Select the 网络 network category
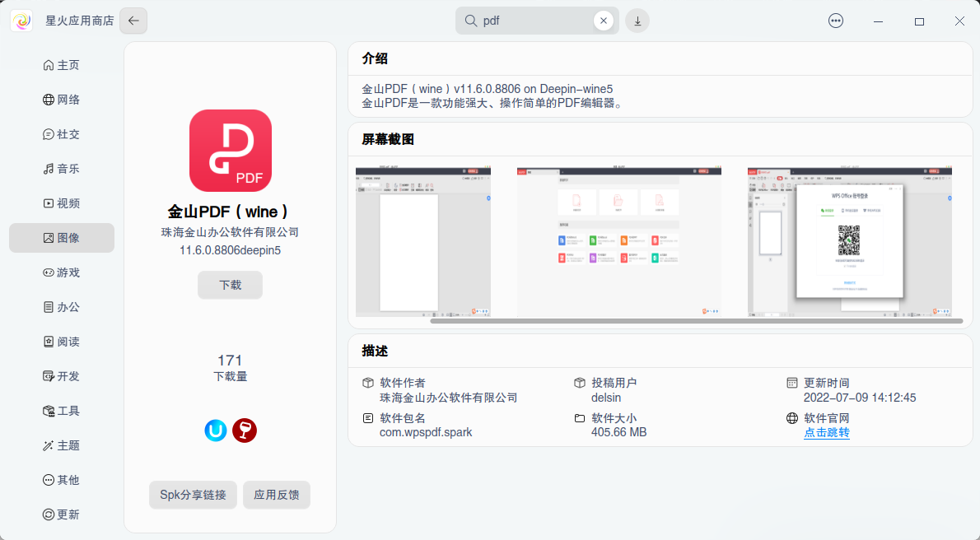980x540 pixels. (x=62, y=99)
